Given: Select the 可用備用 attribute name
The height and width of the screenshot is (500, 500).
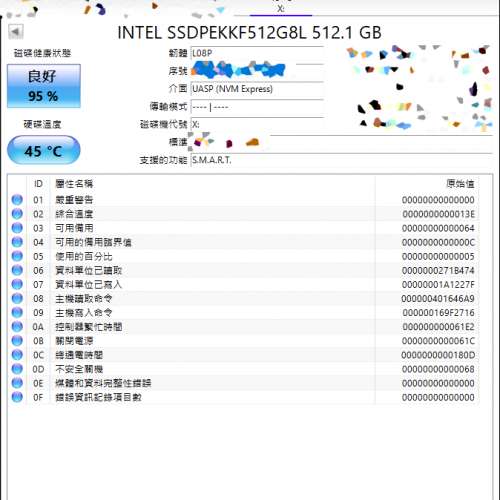Looking at the screenshot, I should 74,228.
